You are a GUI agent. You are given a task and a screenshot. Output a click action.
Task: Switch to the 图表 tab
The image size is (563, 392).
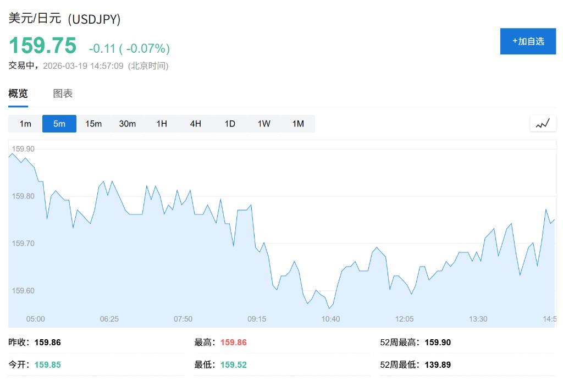pos(63,93)
